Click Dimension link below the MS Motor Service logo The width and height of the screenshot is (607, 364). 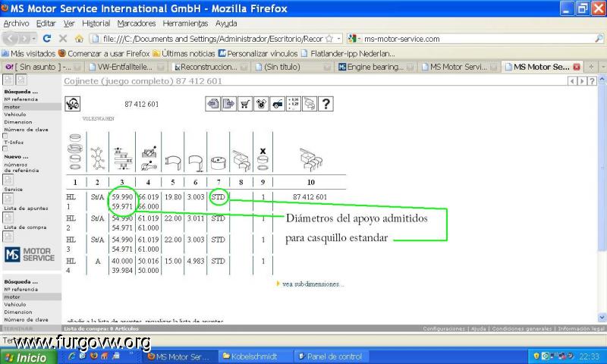point(17,312)
